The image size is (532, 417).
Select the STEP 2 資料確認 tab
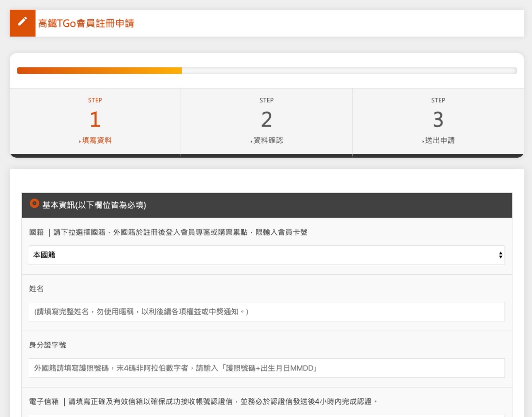pyautogui.click(x=267, y=121)
